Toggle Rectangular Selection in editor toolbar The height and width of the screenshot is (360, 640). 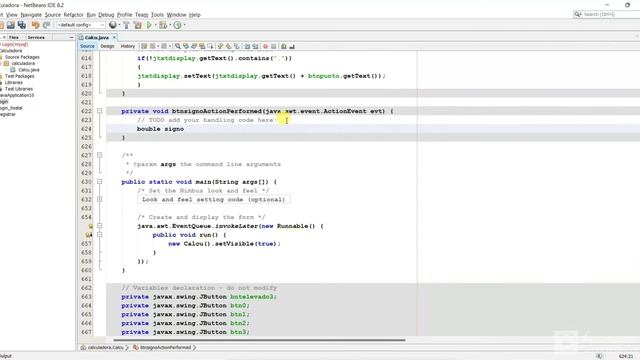pos(210,47)
